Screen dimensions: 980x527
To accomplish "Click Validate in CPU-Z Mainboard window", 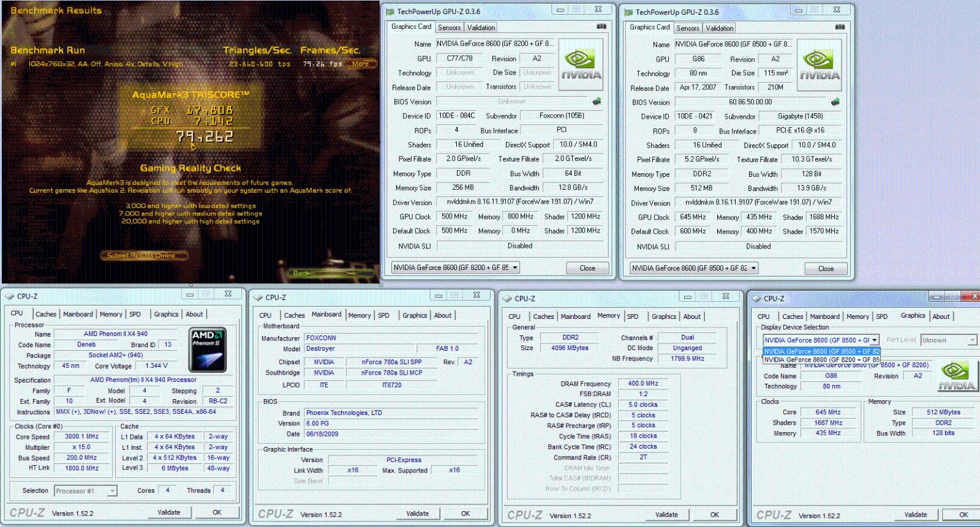I will click(418, 514).
